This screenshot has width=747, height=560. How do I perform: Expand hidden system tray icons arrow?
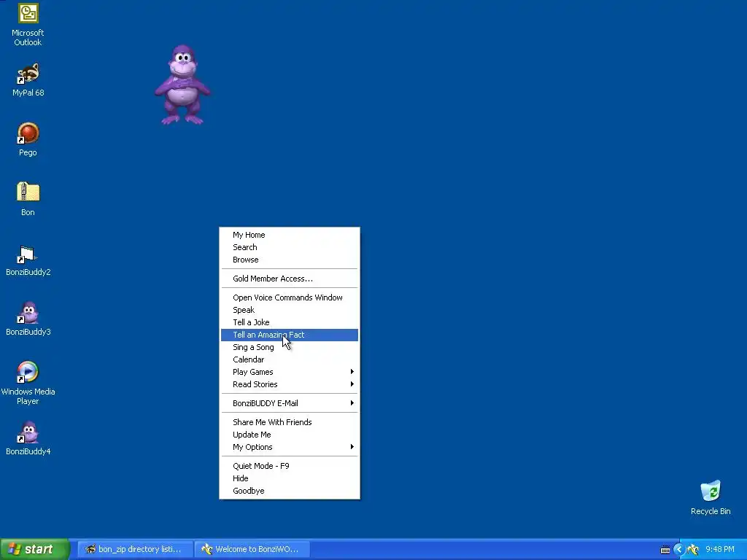[679, 550]
